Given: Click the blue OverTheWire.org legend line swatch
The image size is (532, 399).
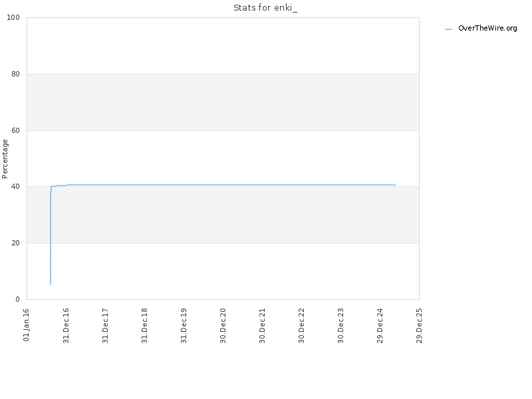Looking at the screenshot, I should [x=448, y=29].
